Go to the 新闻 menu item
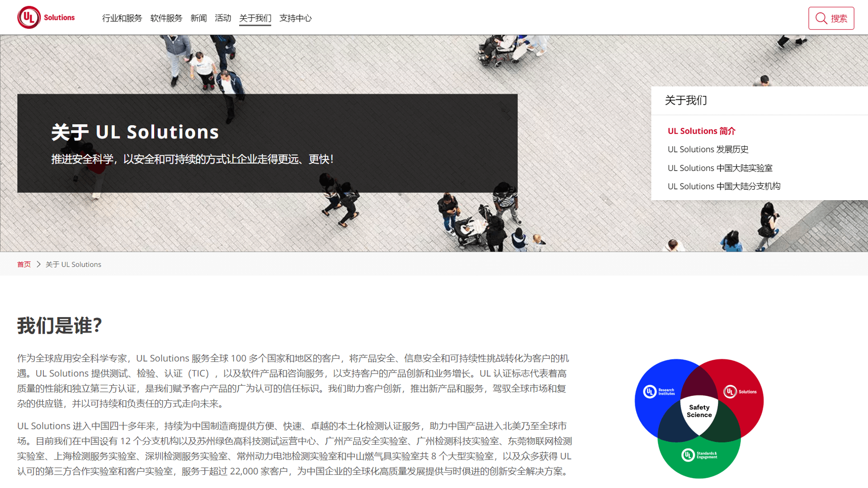868x488 pixels. [x=198, y=18]
